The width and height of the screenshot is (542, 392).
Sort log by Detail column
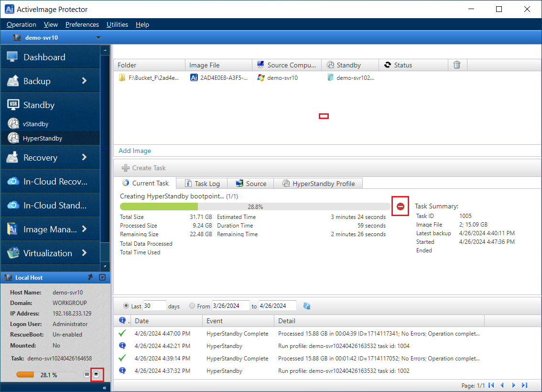379,321
